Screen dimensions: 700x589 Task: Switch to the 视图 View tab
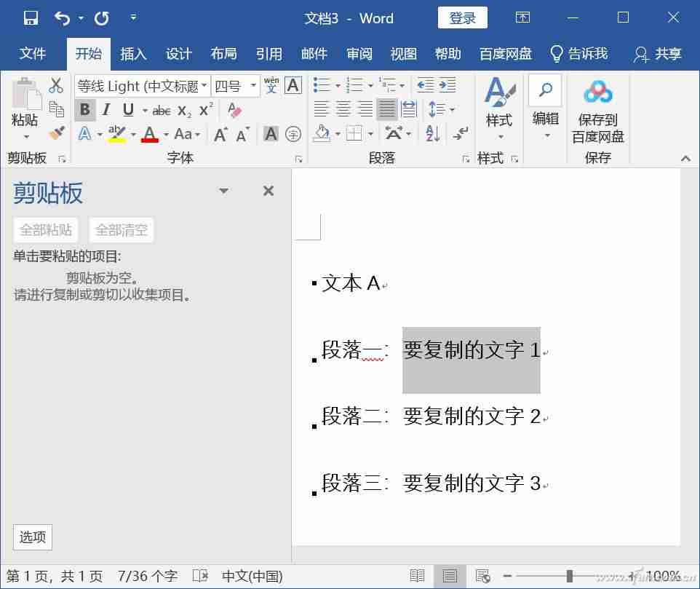[x=404, y=54]
